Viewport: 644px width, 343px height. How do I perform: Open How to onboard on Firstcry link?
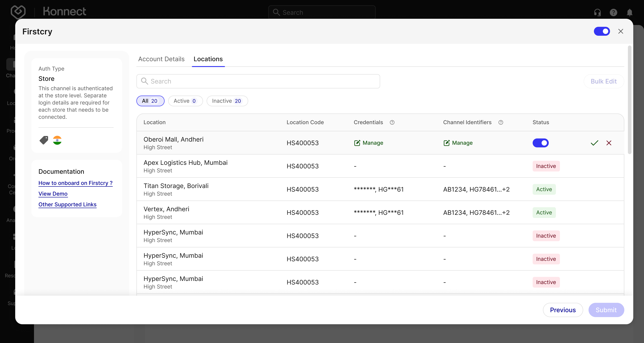pos(76,183)
